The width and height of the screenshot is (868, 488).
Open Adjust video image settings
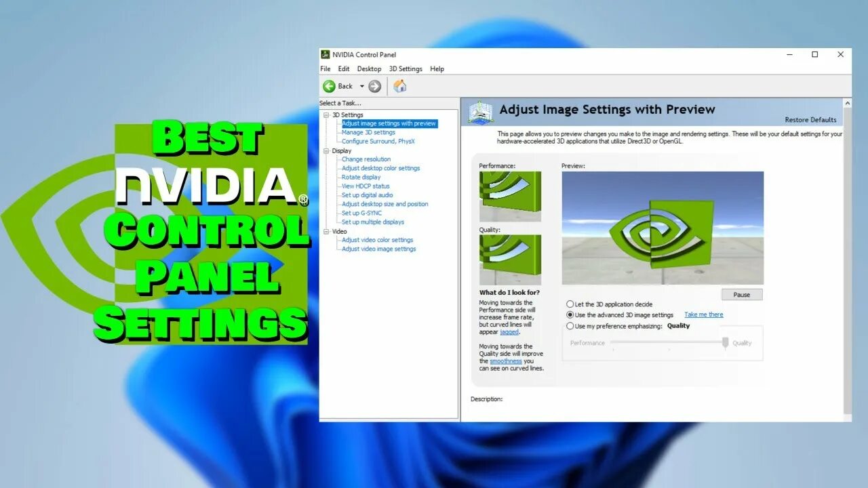click(x=379, y=249)
